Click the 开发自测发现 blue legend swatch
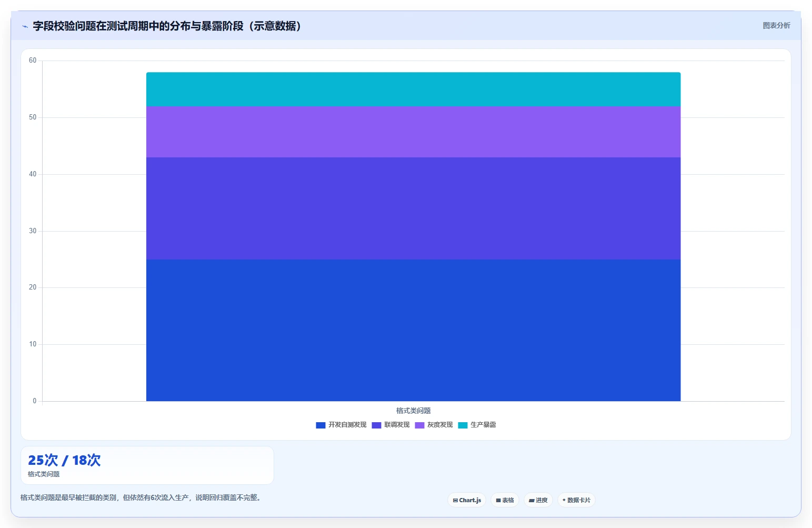 320,425
